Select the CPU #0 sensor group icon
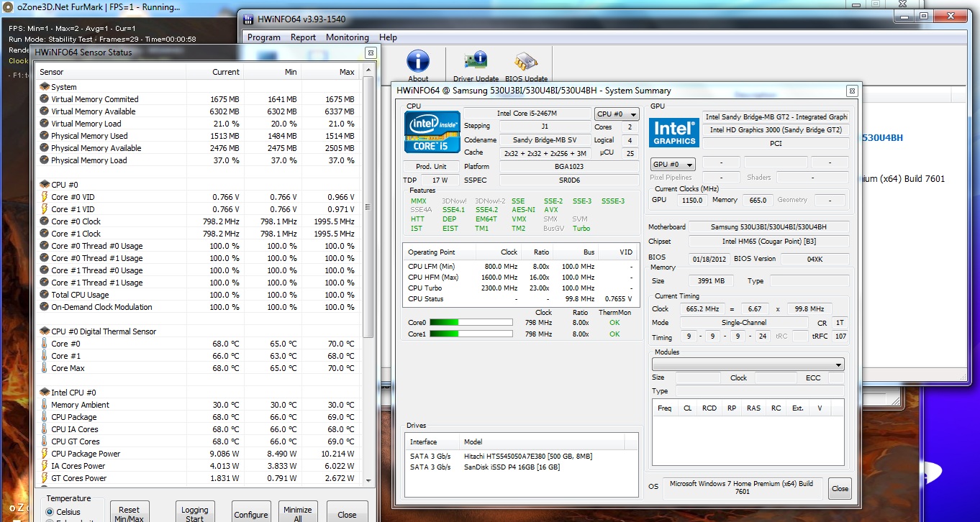The image size is (980, 522). point(45,185)
